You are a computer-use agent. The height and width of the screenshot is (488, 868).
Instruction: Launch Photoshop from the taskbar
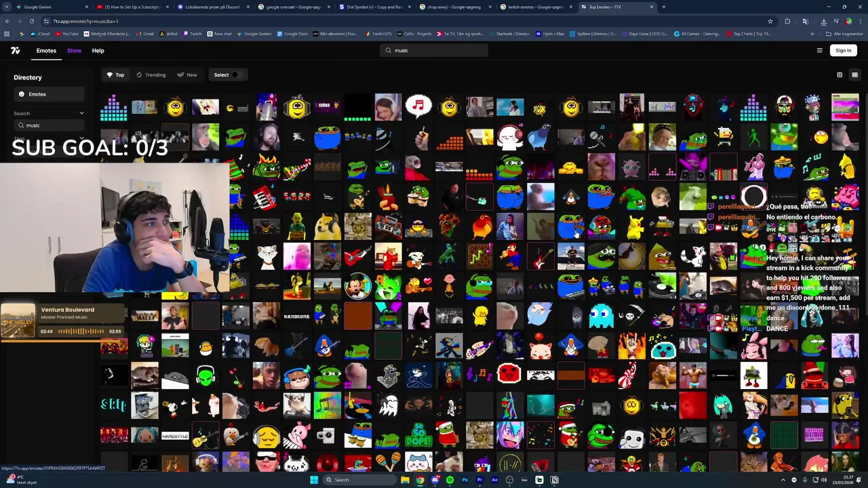point(465,480)
